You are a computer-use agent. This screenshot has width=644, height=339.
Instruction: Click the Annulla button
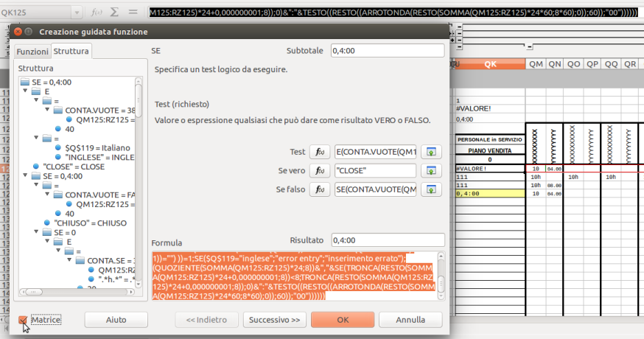pyautogui.click(x=410, y=320)
